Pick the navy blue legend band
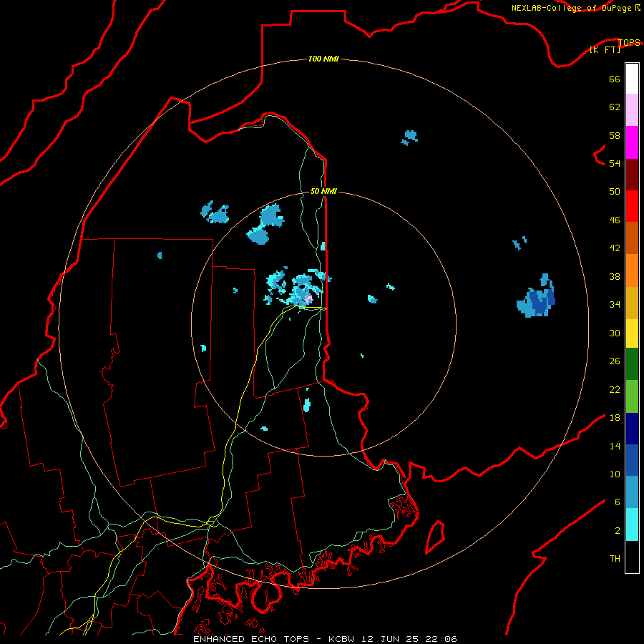Viewport: 644px width, 644px height. 632,429
